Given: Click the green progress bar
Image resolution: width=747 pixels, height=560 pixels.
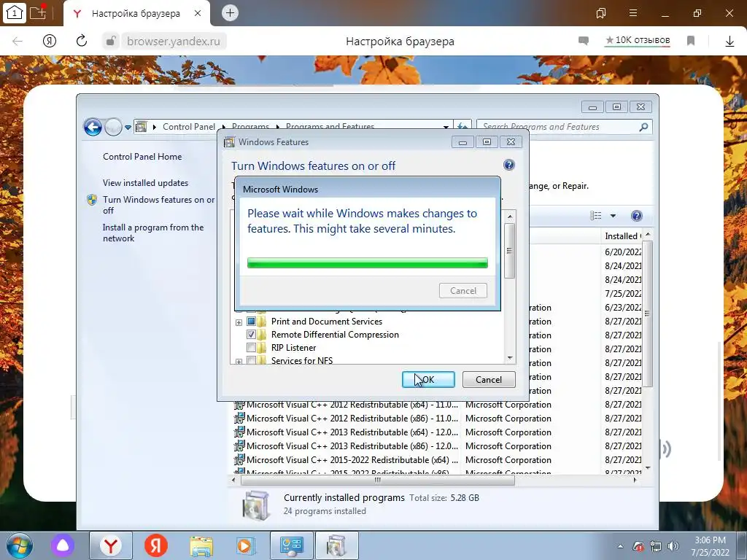Looking at the screenshot, I should (x=368, y=262).
